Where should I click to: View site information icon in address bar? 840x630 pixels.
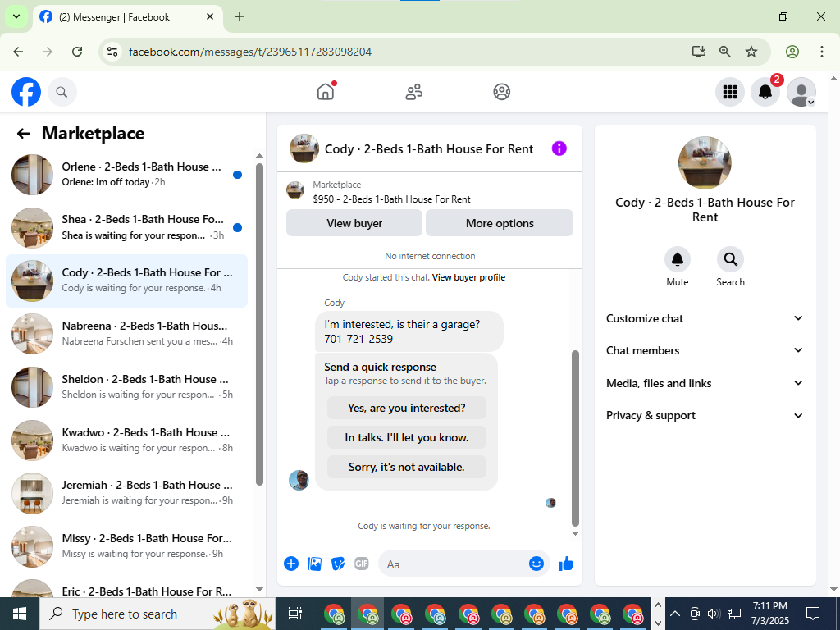point(112,52)
